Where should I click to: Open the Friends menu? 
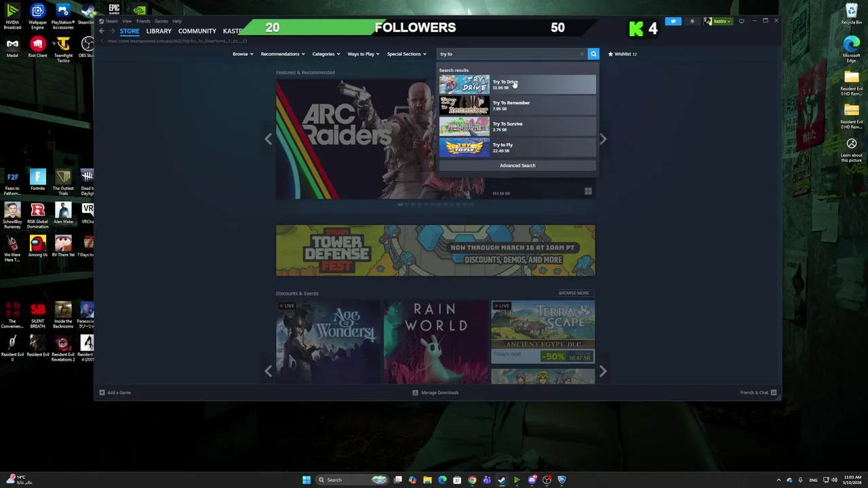143,21
